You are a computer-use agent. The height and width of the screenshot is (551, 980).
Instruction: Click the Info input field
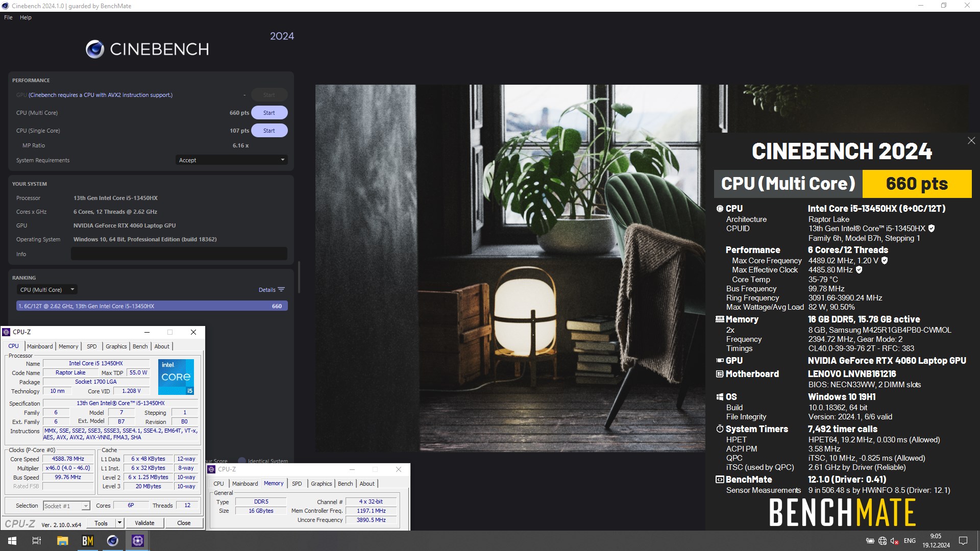pyautogui.click(x=179, y=254)
